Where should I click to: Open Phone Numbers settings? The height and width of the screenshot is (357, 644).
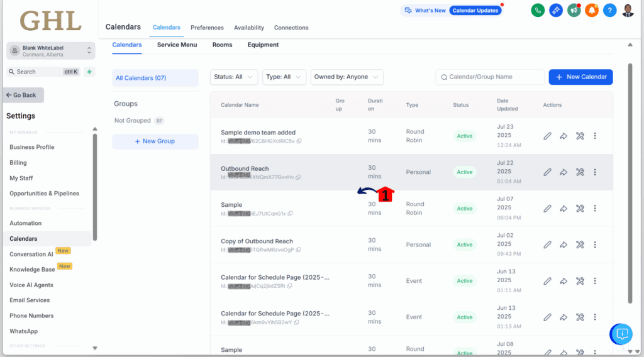pyautogui.click(x=31, y=316)
